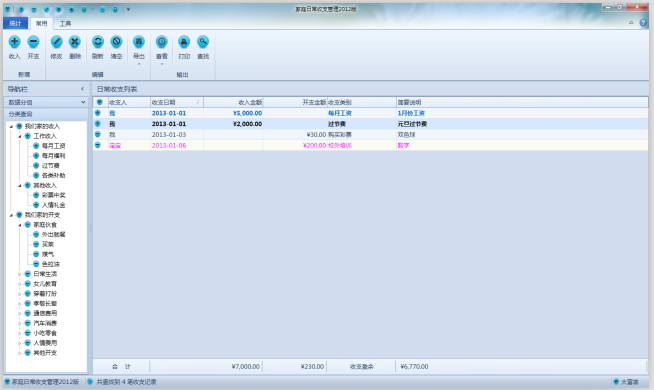The height and width of the screenshot is (390, 654).
Task: Click the 删除 delete icon
Action: coord(75,42)
